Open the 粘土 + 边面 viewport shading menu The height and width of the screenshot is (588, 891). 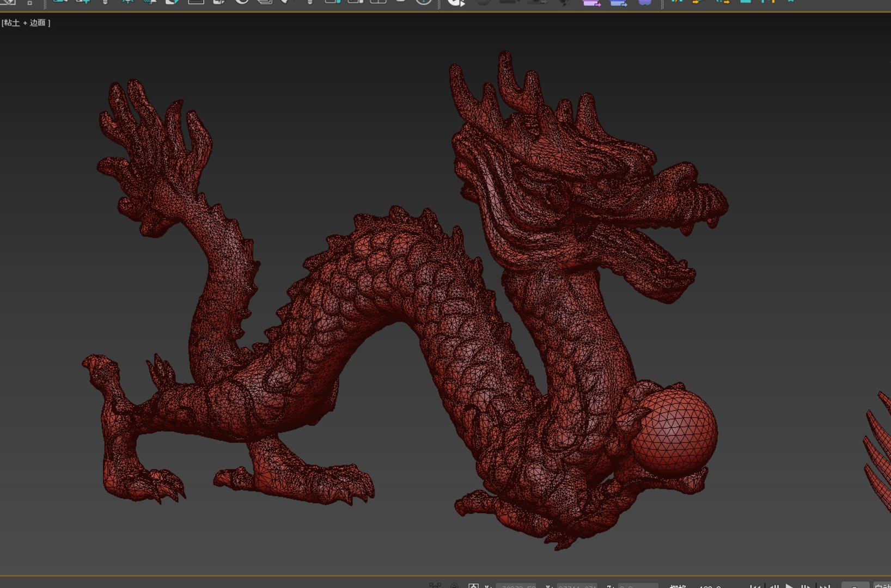pyautogui.click(x=26, y=23)
